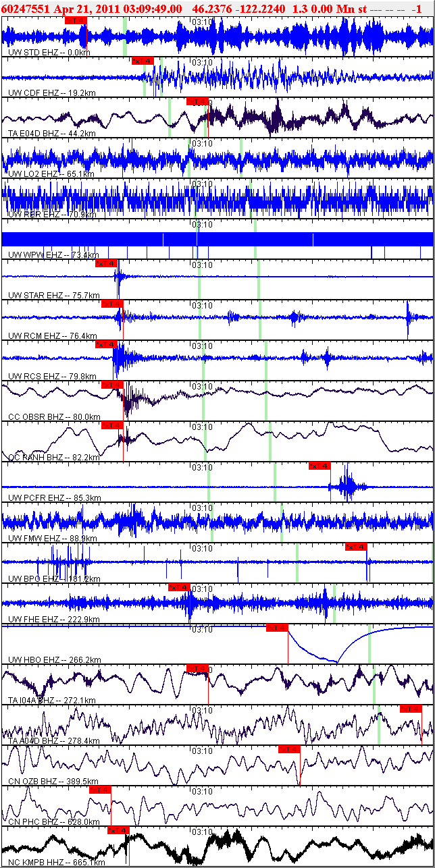Click the OBSR trace red pick flag
Image resolution: width=435 pixels, height=868 pixels.
pyautogui.click(x=112, y=385)
